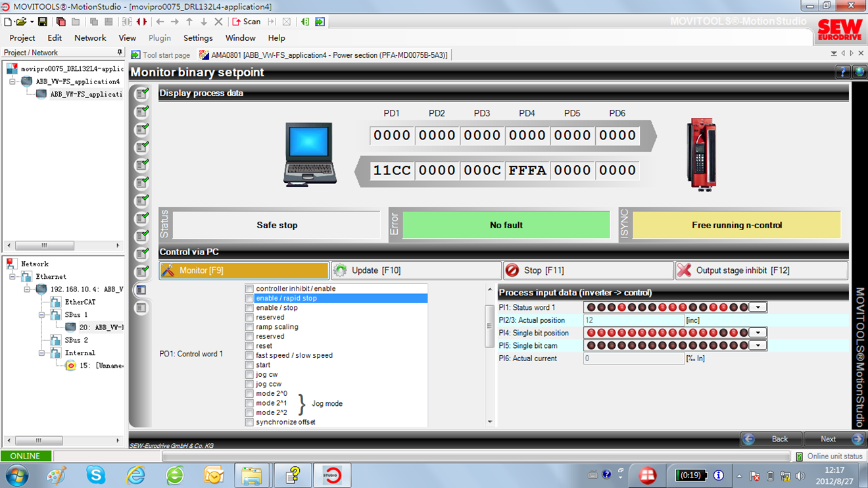868x488 pixels.
Task: Expand the PI5 Single bit cam dropdown
Action: 758,345
